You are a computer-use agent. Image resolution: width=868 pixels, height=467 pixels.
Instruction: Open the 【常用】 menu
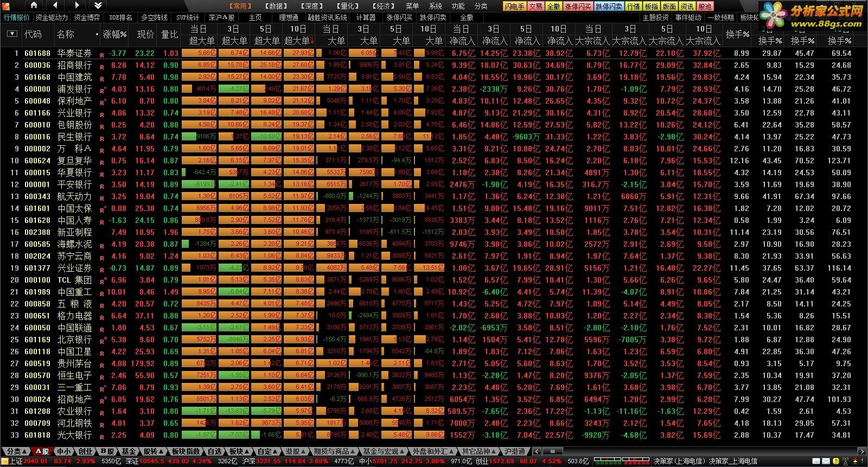240,6
